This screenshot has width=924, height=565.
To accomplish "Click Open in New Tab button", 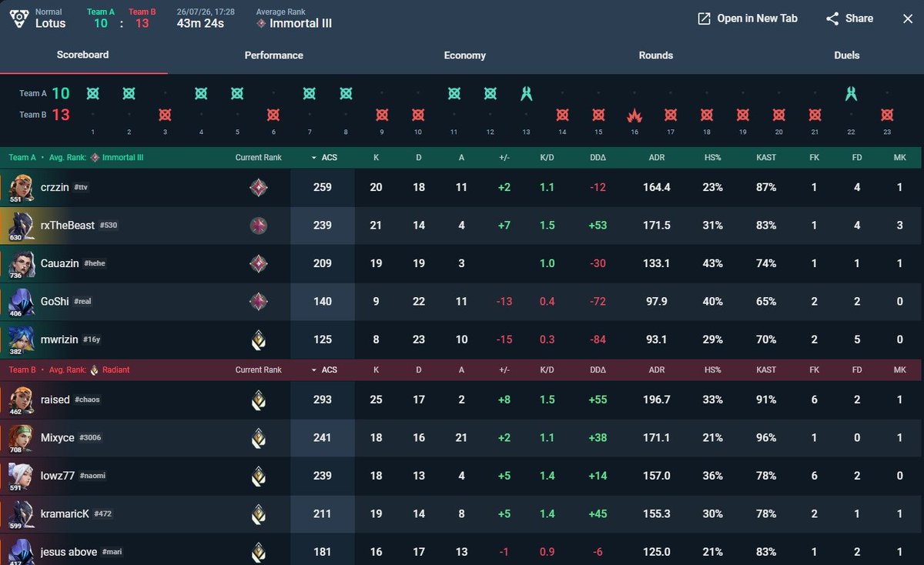I will [747, 18].
